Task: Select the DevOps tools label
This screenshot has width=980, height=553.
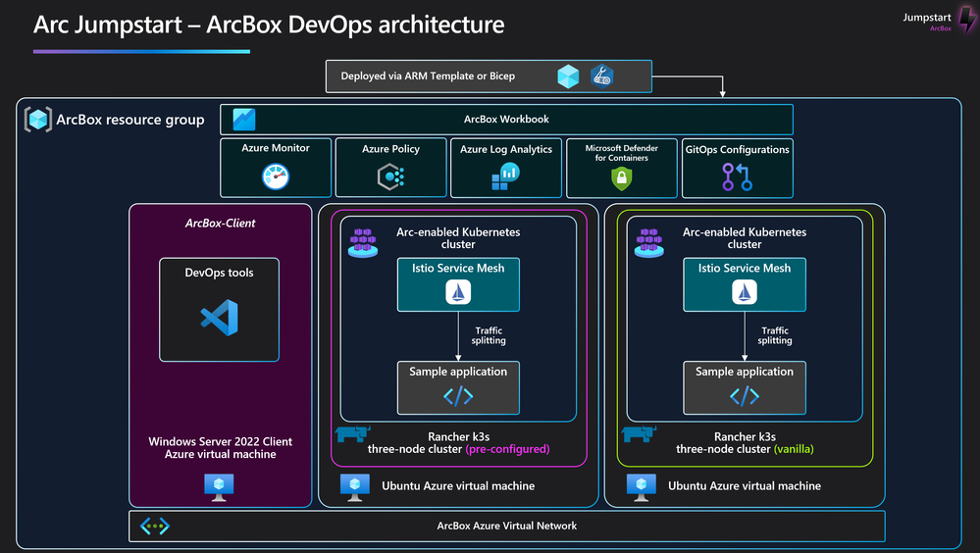Action: click(x=220, y=273)
